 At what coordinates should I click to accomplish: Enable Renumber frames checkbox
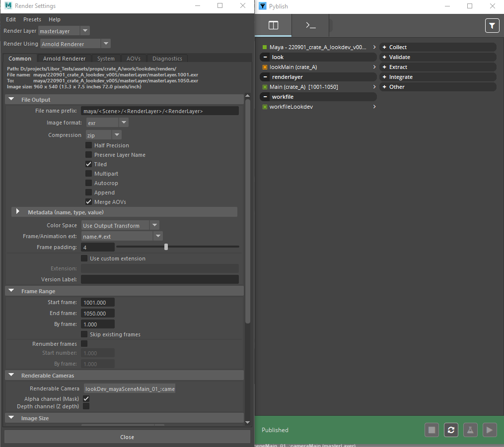point(84,344)
